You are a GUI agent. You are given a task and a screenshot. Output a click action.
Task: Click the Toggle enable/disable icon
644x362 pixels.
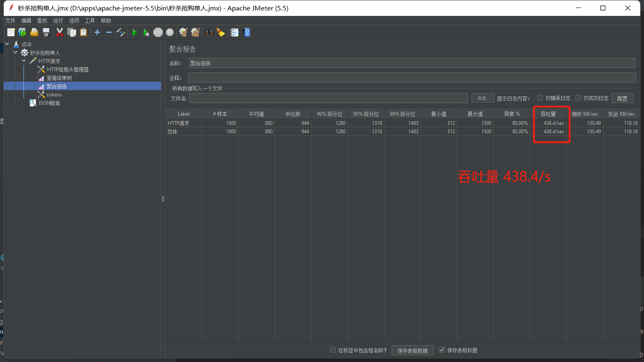click(121, 32)
